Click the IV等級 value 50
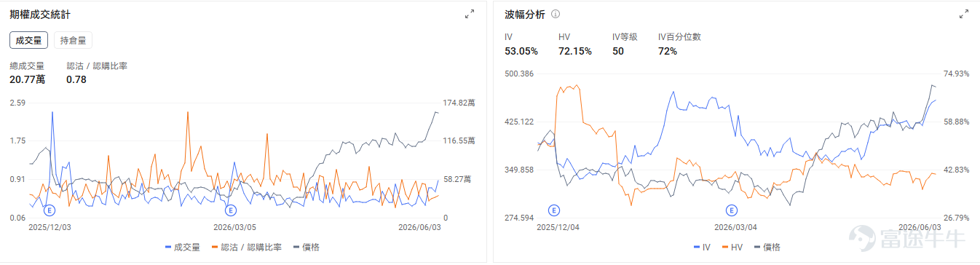This screenshot has height=265, width=980. (618, 51)
